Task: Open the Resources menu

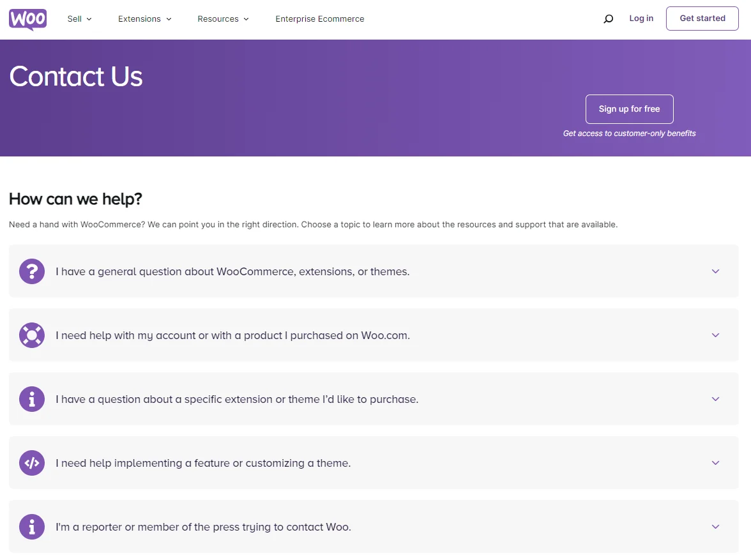Action: tap(224, 19)
